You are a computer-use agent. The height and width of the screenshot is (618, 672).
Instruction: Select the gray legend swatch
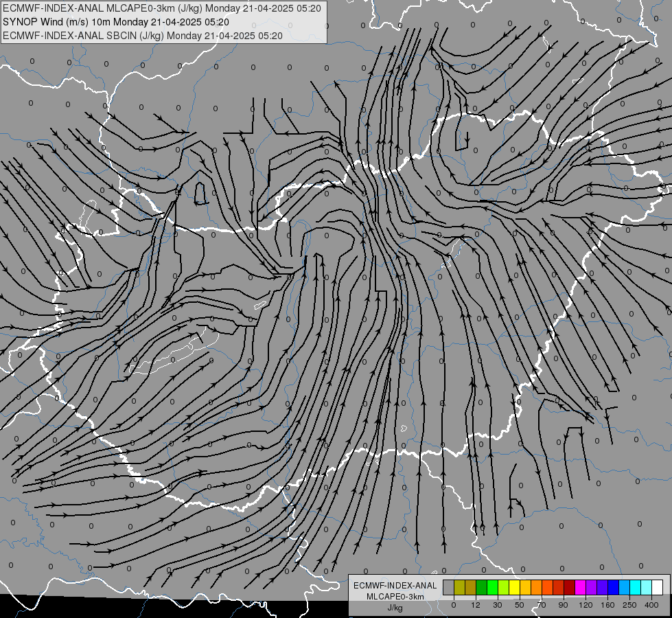[x=449, y=587]
